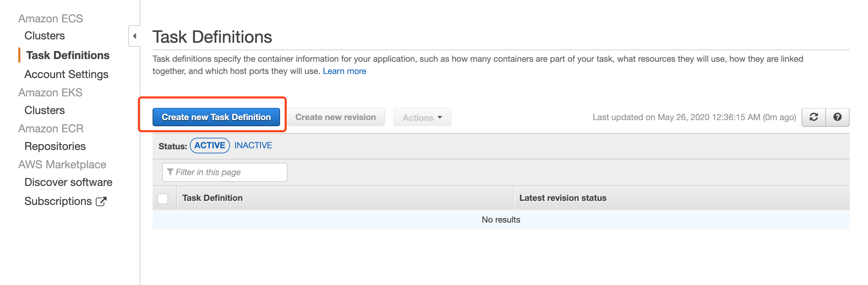
Task: Focus the Filter in this page field
Action: [225, 172]
